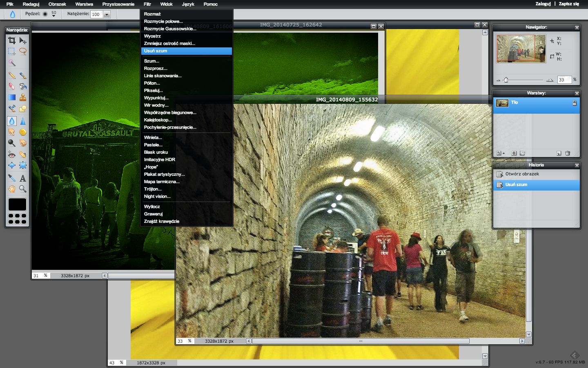Select the Dodge tool

(12, 143)
